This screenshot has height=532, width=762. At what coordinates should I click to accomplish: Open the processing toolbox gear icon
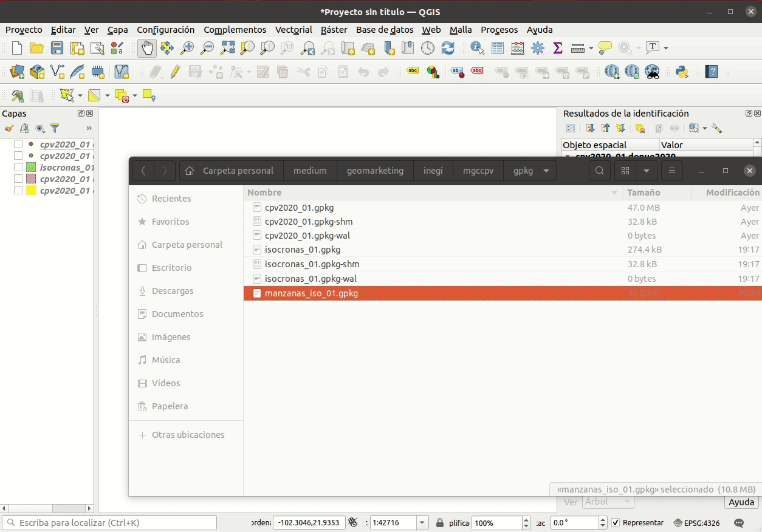click(538, 48)
